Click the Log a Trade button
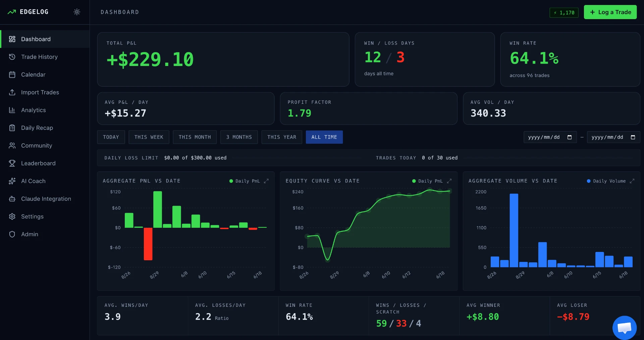Screen dimensions: 644x340 [x=610, y=12]
